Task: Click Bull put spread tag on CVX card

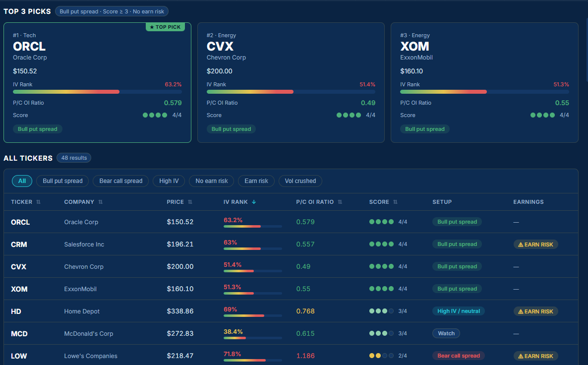Action: [232, 129]
